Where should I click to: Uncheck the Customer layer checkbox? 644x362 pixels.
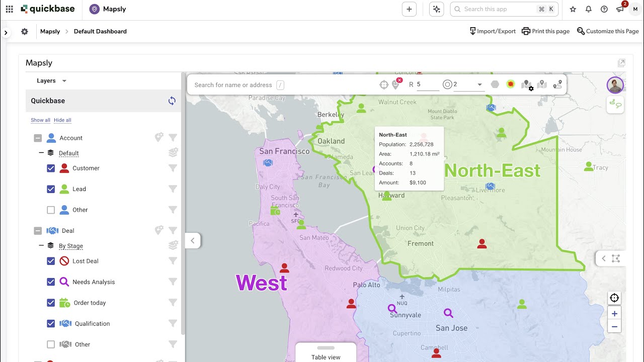tap(51, 168)
